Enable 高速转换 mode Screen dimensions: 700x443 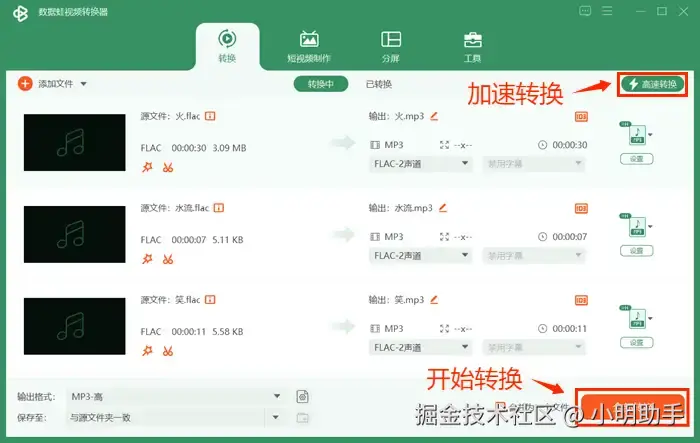click(x=653, y=84)
